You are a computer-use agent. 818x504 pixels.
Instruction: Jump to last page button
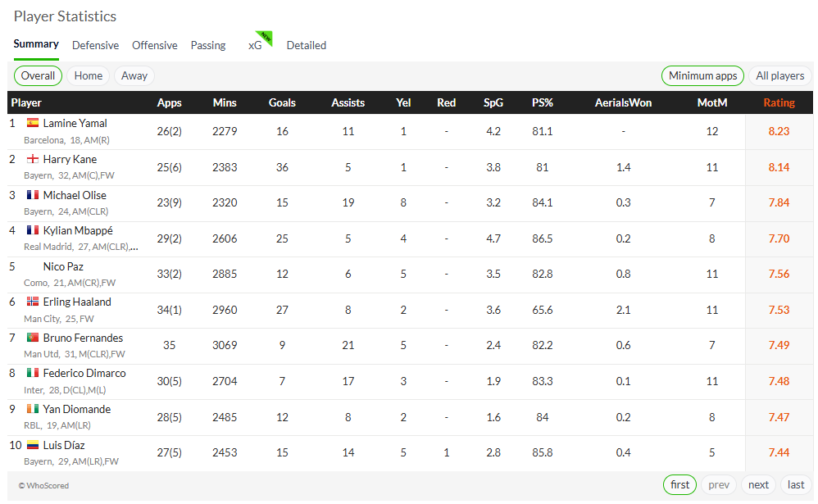coord(796,484)
